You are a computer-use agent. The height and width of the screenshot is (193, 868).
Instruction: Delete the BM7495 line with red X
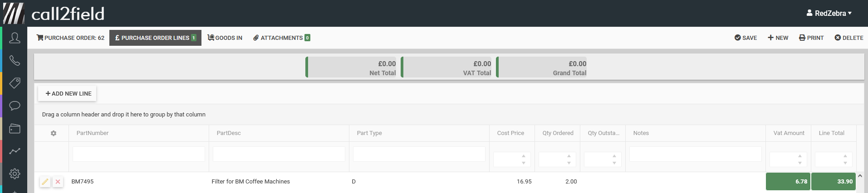coord(58,182)
